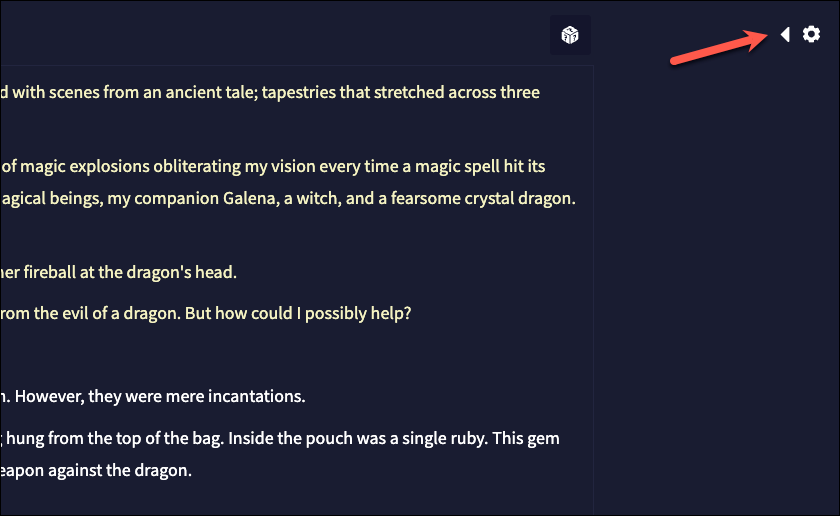Click the words "fearsome crystal dragon"
This screenshot has height=516, width=840.
click(483, 198)
